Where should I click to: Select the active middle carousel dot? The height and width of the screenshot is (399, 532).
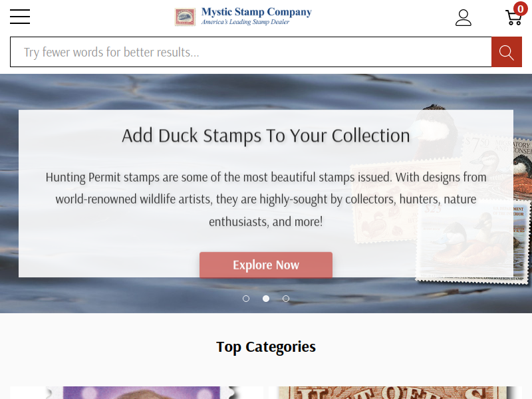[x=266, y=299]
